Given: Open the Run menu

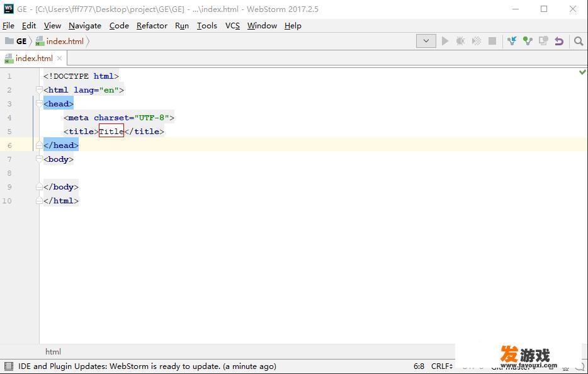Looking at the screenshot, I should [x=182, y=26].
